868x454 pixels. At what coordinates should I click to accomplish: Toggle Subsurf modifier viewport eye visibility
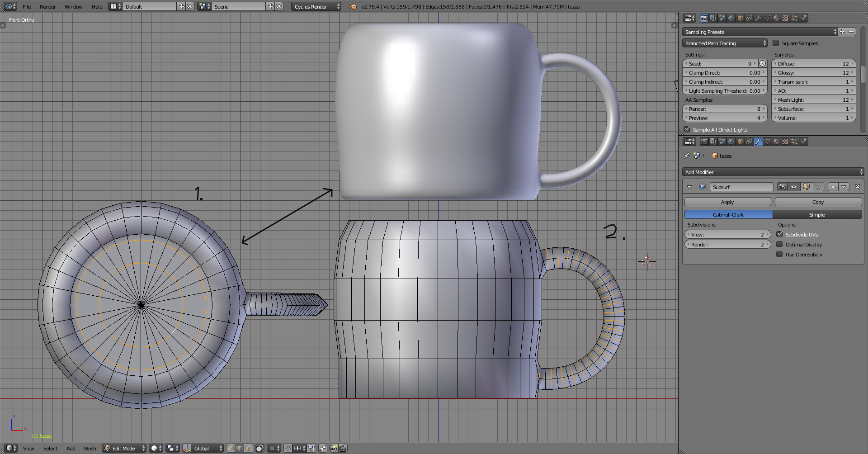(794, 187)
